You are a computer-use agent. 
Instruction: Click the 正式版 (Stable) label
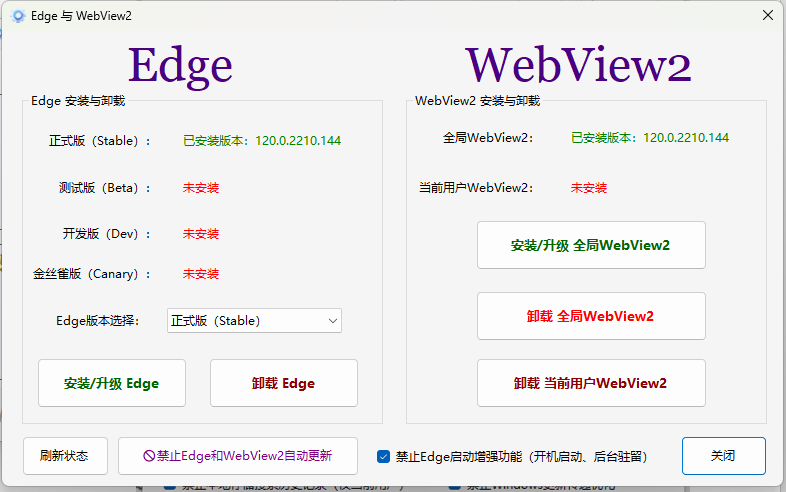coord(100,141)
